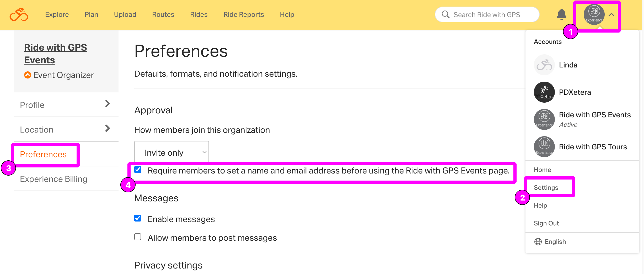Viewport: 644px width, 274px height.
Task: Toggle the require name and email checkbox
Action: pyautogui.click(x=138, y=170)
